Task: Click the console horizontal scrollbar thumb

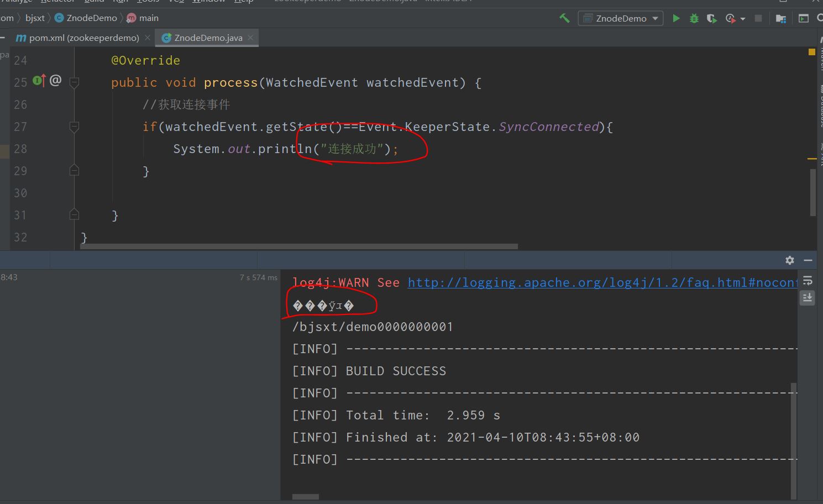Action: (305, 497)
